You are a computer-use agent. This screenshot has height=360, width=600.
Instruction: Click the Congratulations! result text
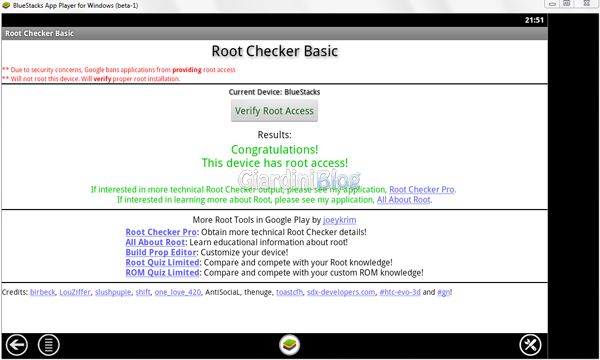point(274,150)
